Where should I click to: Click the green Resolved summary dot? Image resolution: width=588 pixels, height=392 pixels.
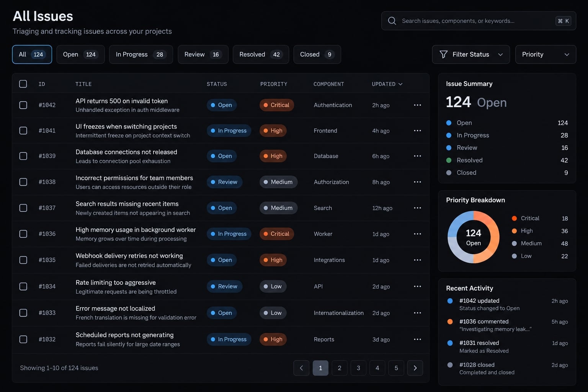[449, 160]
